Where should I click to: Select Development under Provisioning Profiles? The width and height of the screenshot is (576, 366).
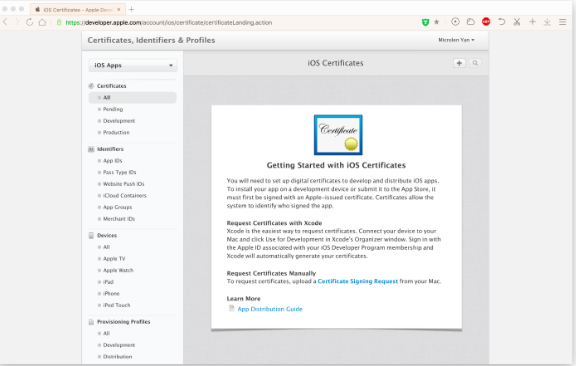click(x=119, y=345)
